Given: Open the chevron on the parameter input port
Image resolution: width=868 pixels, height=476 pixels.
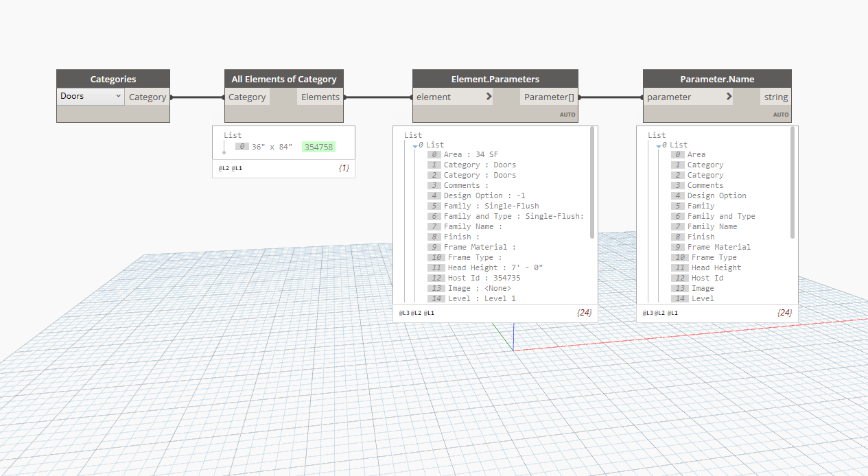Looking at the screenshot, I should pos(729,97).
